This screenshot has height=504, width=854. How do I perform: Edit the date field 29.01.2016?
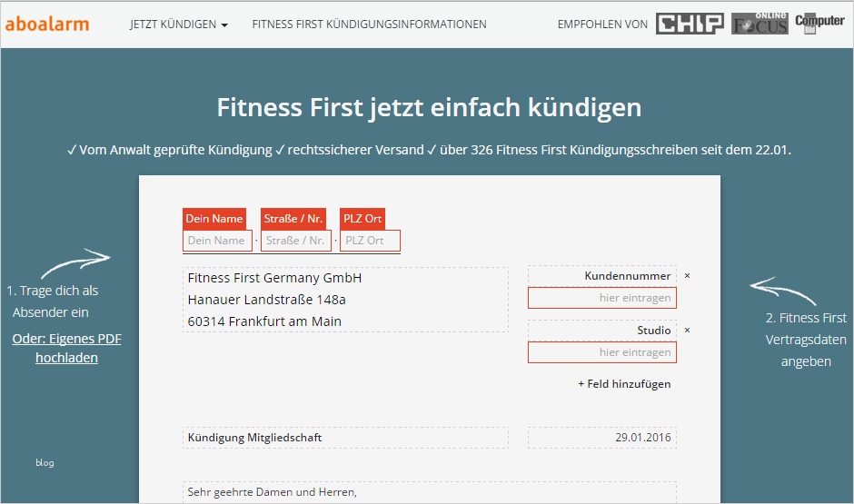coord(601,438)
